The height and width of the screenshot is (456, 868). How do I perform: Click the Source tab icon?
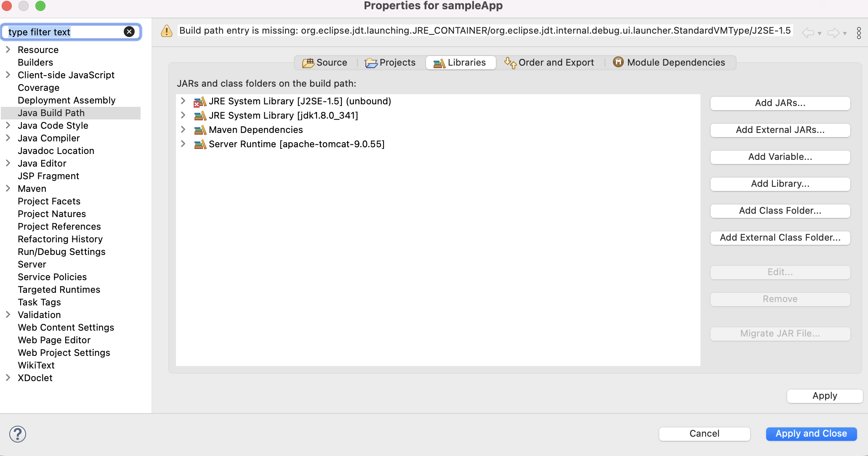tap(308, 62)
